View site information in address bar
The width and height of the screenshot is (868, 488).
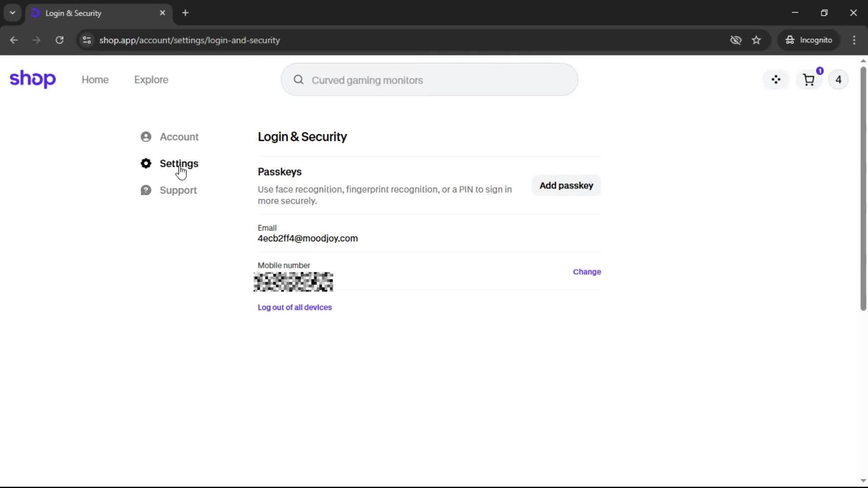pyautogui.click(x=87, y=40)
